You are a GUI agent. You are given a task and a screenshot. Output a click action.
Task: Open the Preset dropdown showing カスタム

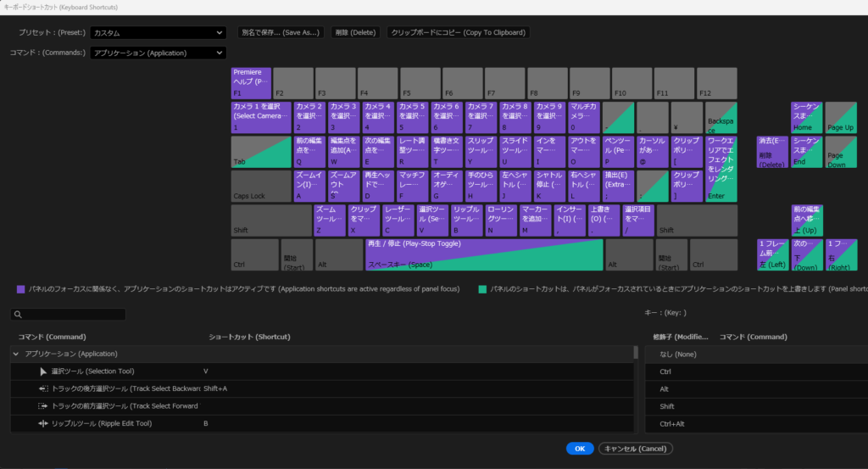point(158,33)
